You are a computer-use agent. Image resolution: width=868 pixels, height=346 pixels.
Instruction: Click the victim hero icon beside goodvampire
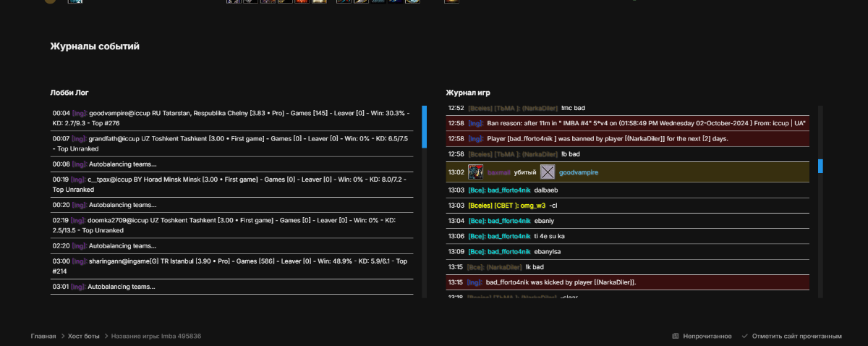(x=548, y=172)
